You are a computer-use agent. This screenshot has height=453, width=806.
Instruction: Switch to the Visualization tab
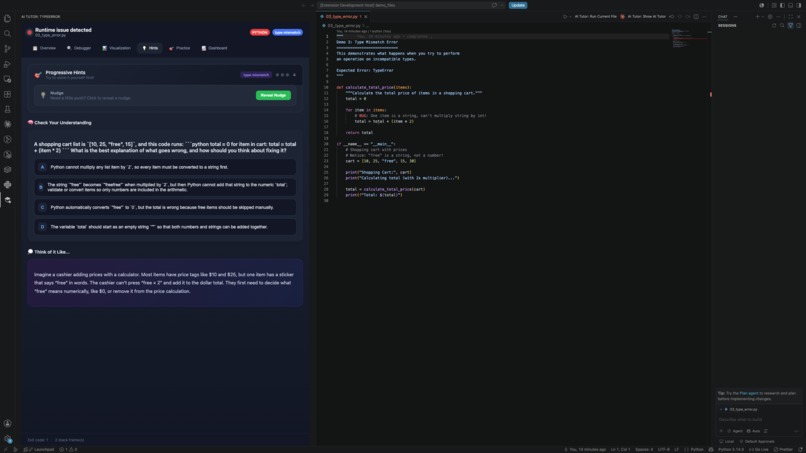[x=116, y=48]
